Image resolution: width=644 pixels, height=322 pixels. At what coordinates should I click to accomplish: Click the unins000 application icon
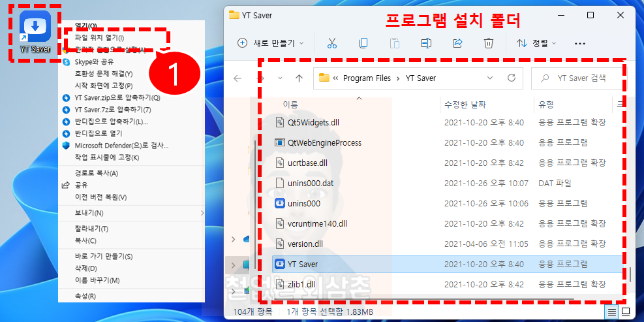279,203
